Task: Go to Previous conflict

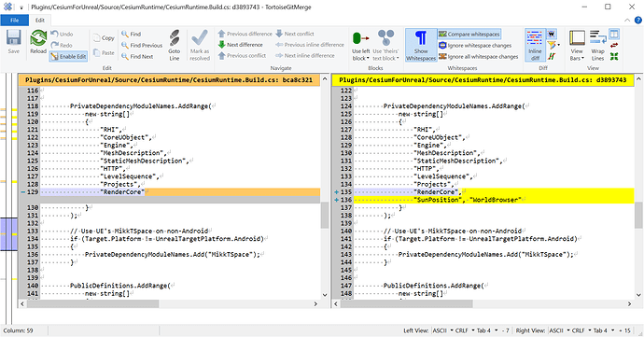Action: 242,55
